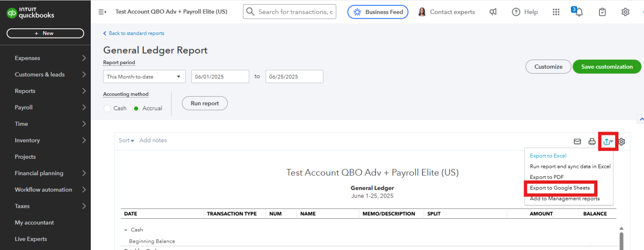Click Add notes

(153, 140)
